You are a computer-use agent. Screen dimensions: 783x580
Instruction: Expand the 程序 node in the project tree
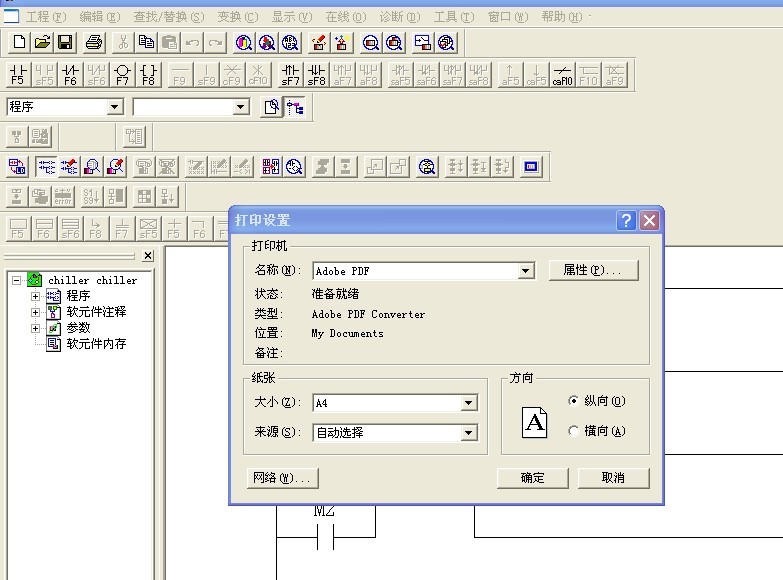coord(36,296)
